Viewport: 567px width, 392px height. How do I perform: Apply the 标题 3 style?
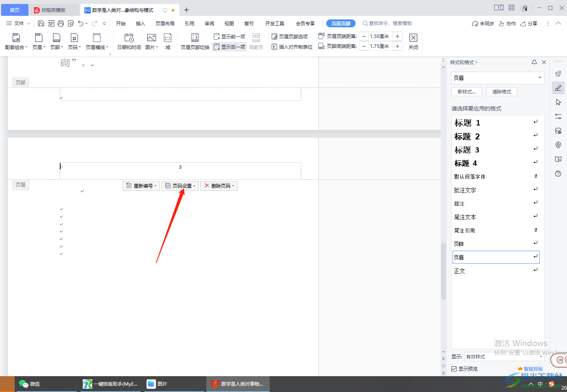[x=496, y=150]
